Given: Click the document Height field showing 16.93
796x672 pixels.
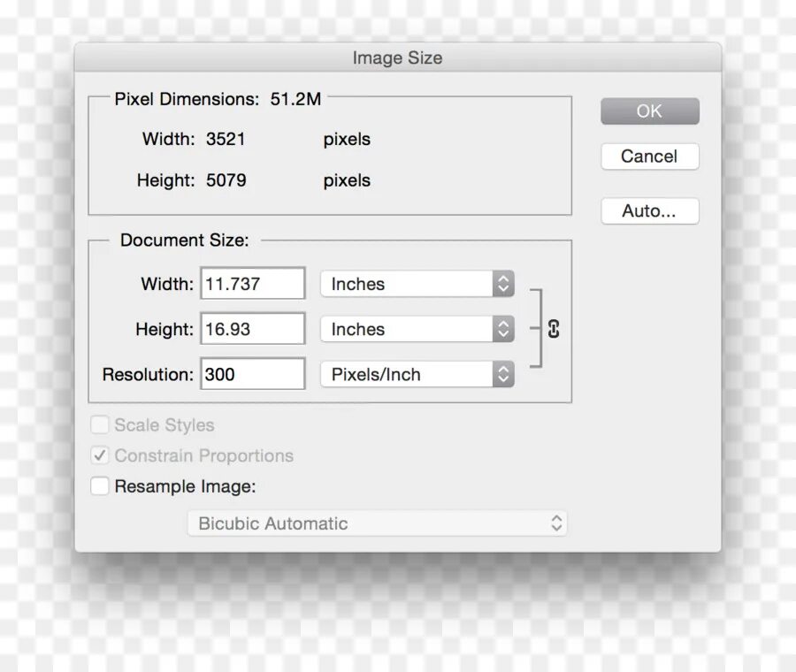Looking at the screenshot, I should click(x=252, y=329).
